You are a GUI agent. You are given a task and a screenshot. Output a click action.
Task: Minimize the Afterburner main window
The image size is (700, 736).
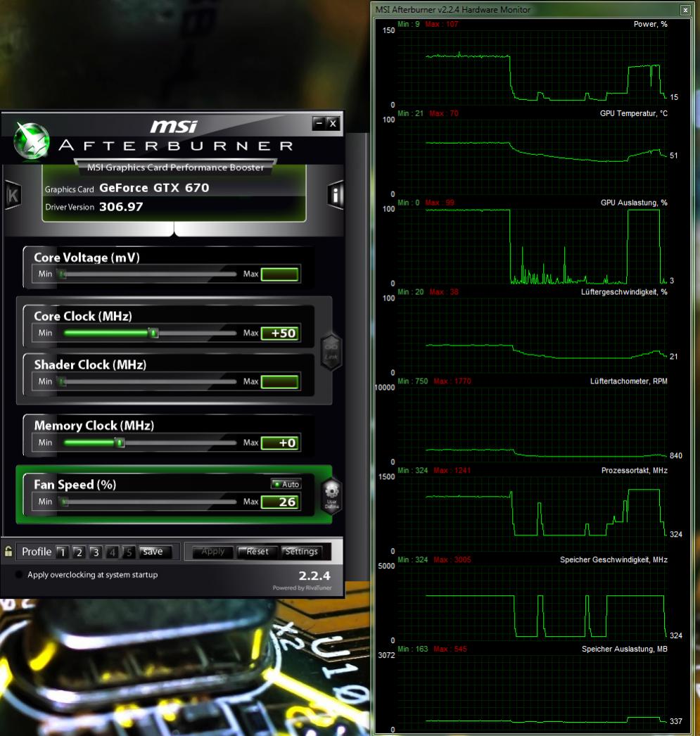[319, 123]
